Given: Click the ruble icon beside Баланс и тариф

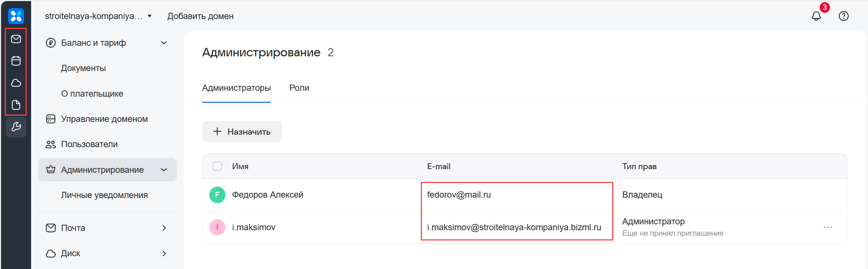Looking at the screenshot, I should (x=51, y=43).
